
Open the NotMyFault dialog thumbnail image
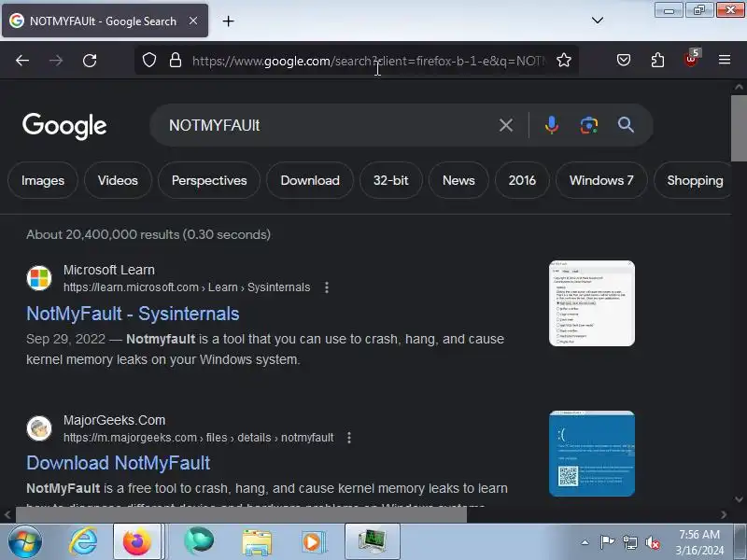coord(592,303)
